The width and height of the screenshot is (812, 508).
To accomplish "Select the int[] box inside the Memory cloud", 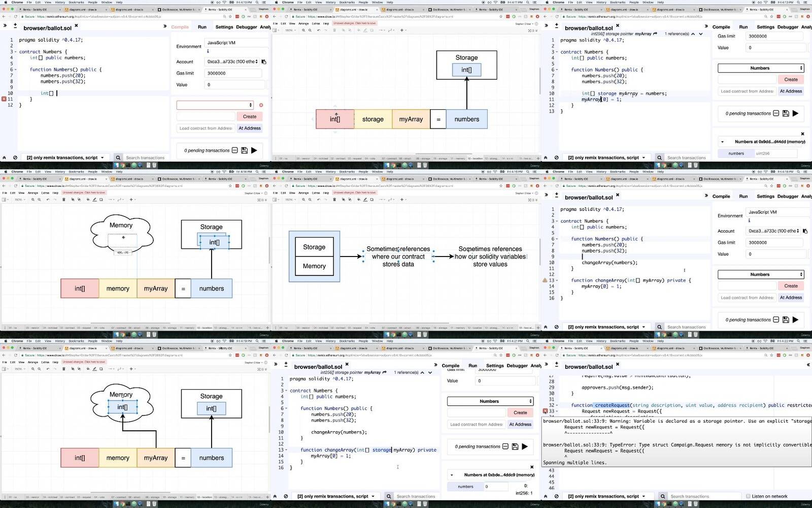I will (x=122, y=407).
